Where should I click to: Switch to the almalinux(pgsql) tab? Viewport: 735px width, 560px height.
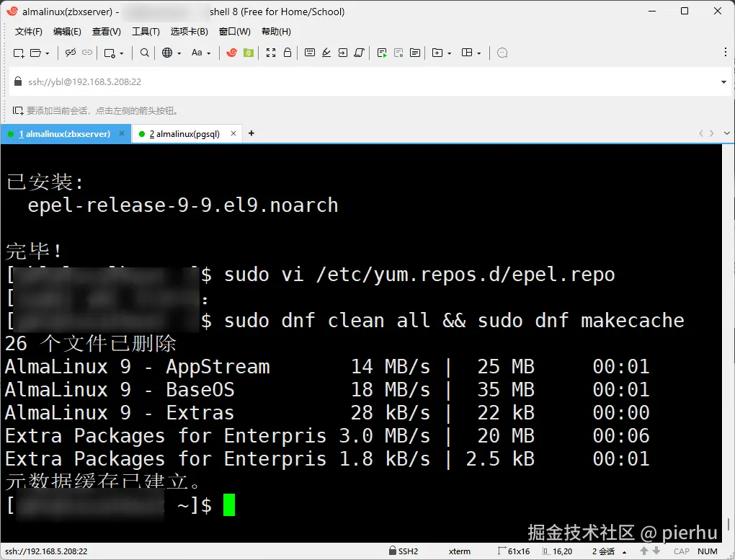pyautogui.click(x=184, y=134)
